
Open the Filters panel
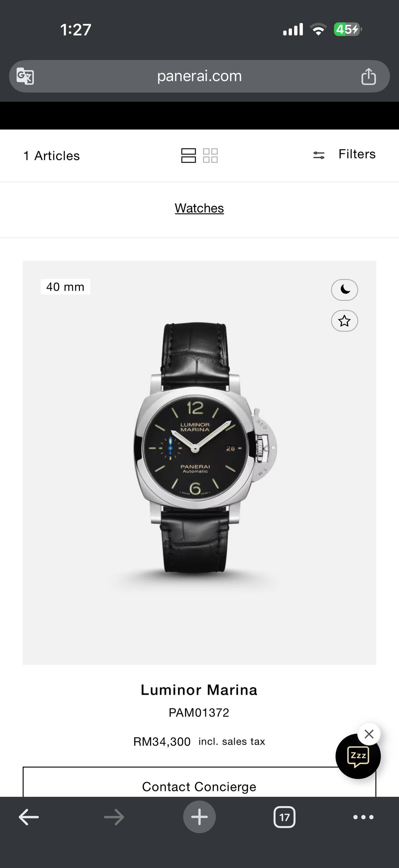coord(357,154)
